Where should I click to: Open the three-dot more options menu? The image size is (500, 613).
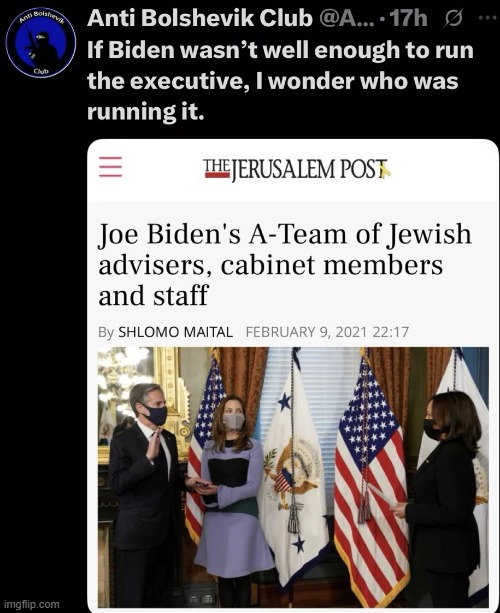click(x=487, y=18)
